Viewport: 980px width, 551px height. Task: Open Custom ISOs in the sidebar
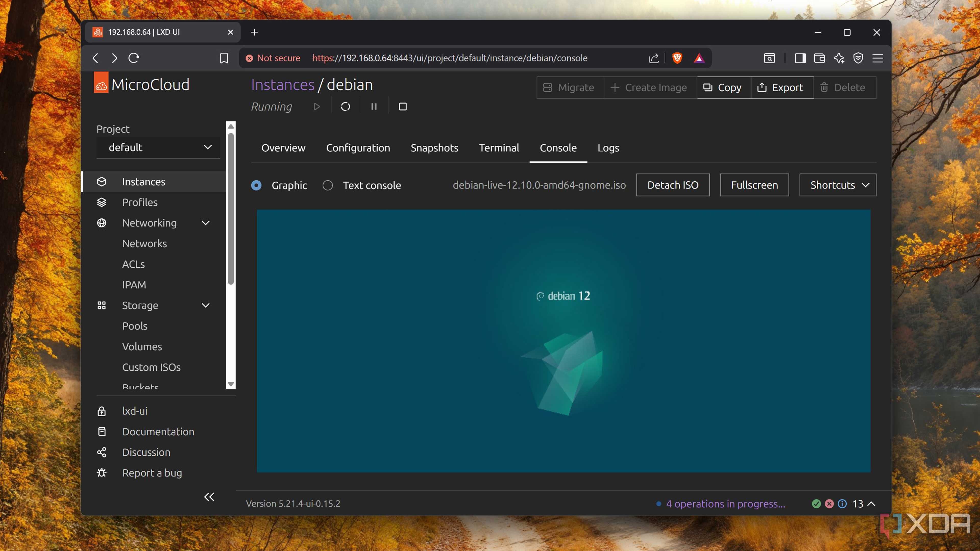(x=151, y=367)
